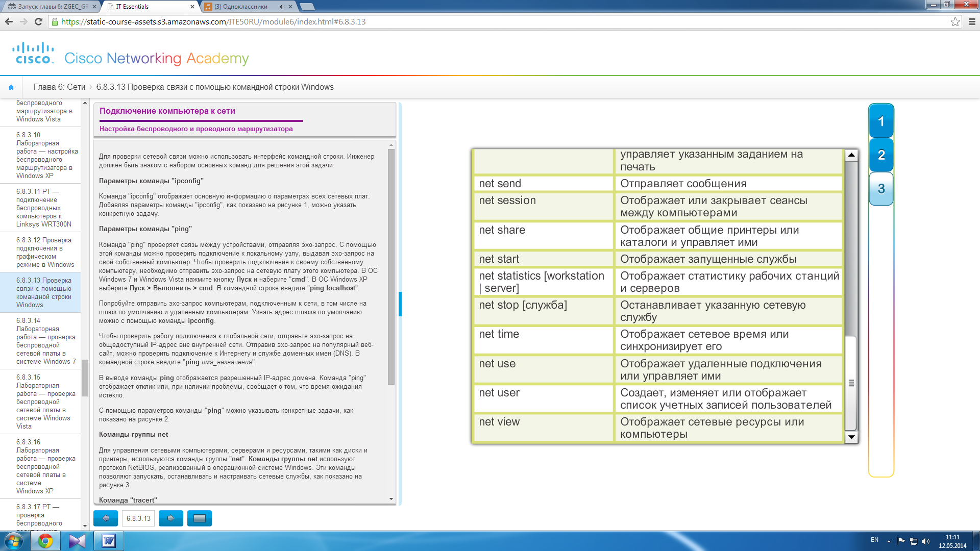Click the Cisco logo

tap(33, 53)
